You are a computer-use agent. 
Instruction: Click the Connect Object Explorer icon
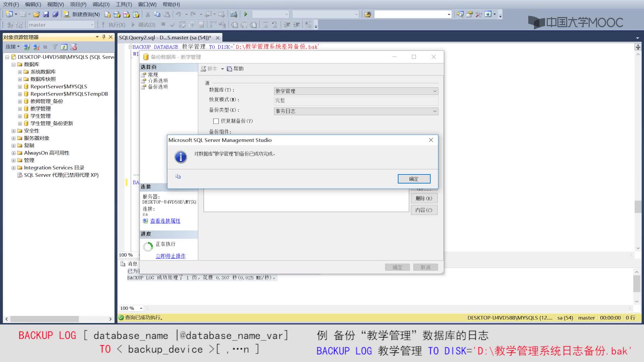click(27, 47)
